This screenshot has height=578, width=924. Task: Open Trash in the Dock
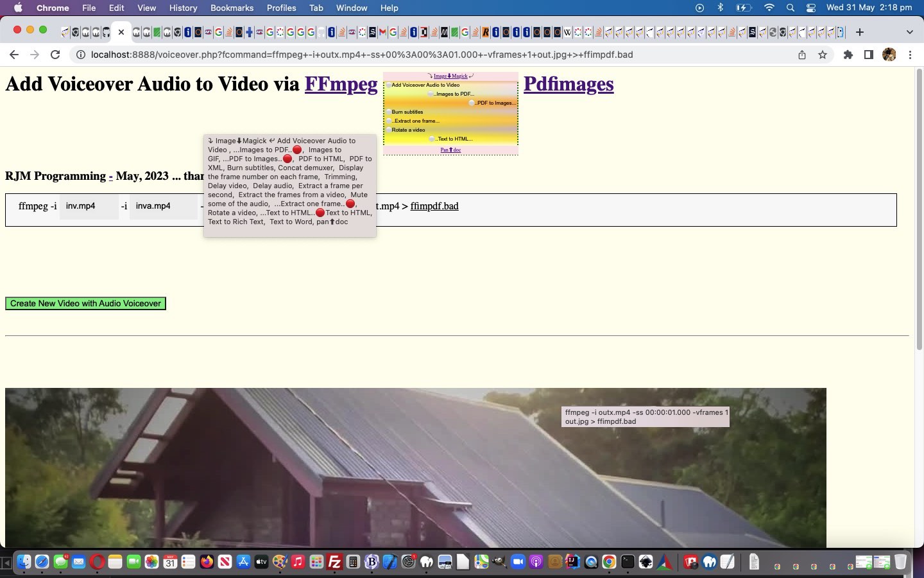click(900, 562)
